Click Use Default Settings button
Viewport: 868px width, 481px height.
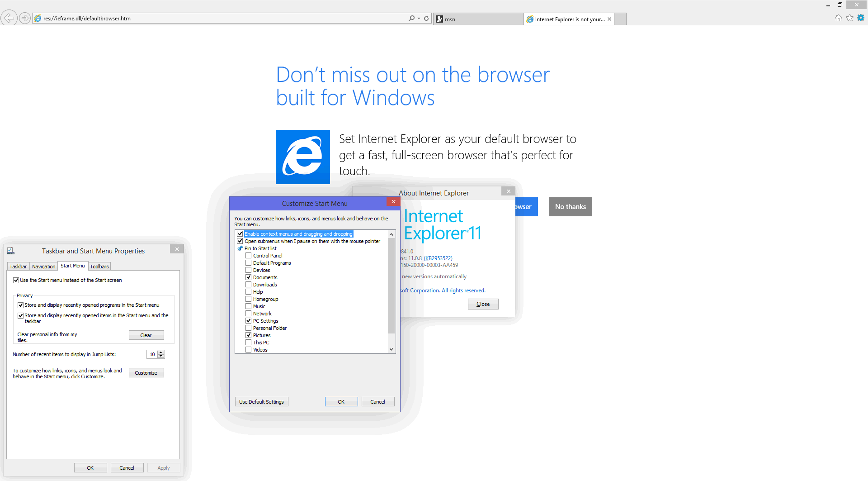[261, 402]
